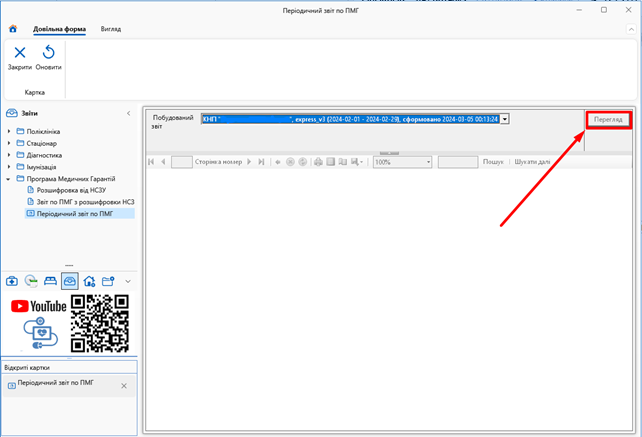Open the clock schedule module icon
Viewport: 642px width, 437px height.
[31, 281]
